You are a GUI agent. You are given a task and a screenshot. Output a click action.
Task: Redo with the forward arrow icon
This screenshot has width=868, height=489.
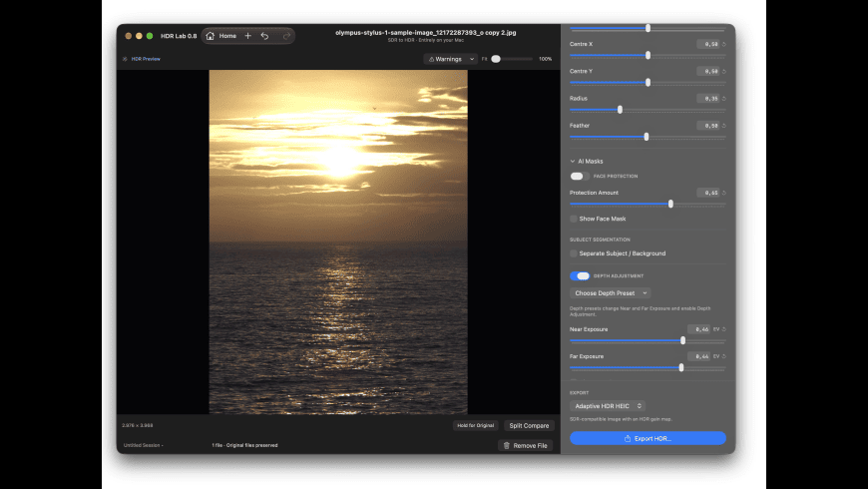pos(286,36)
